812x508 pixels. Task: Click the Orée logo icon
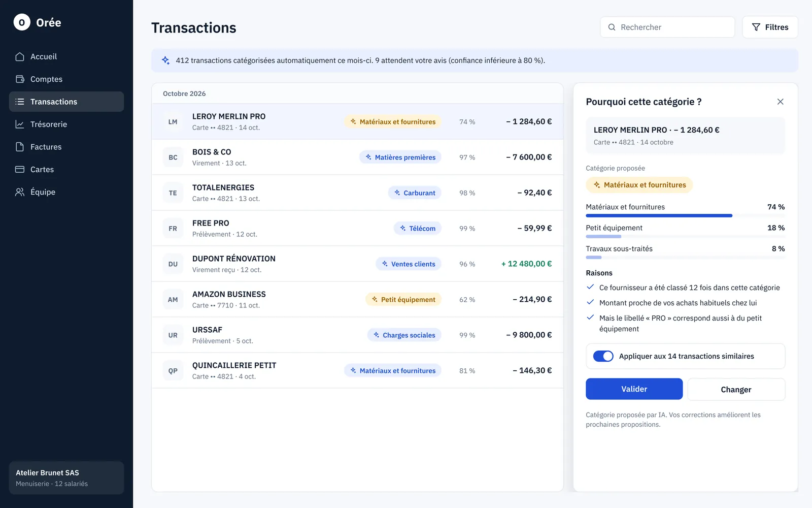(x=22, y=22)
